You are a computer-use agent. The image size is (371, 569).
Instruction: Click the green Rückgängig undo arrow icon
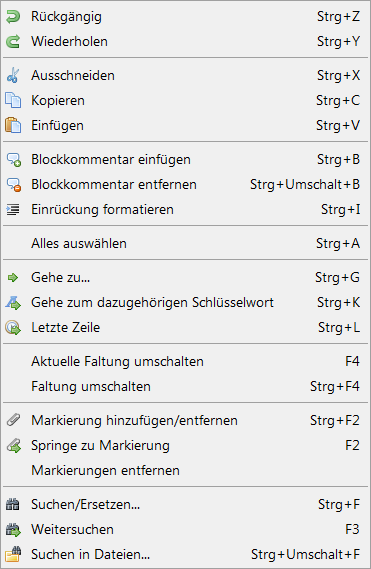pos(13,17)
